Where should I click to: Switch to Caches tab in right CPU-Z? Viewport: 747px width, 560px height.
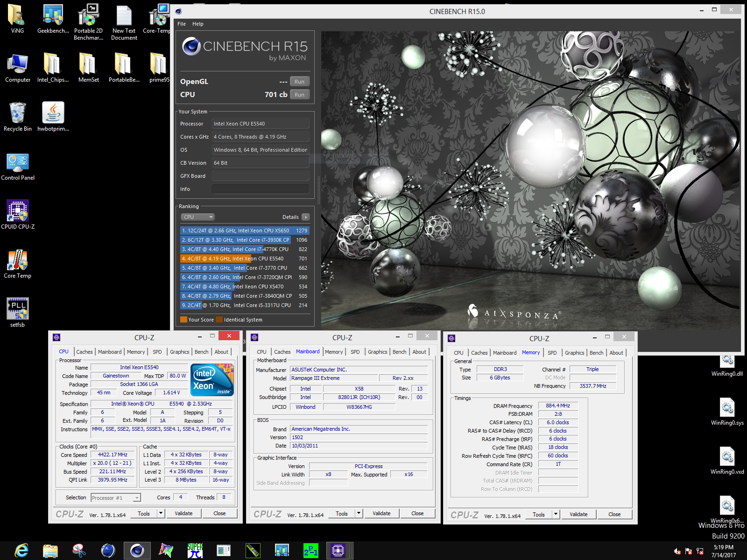(479, 353)
